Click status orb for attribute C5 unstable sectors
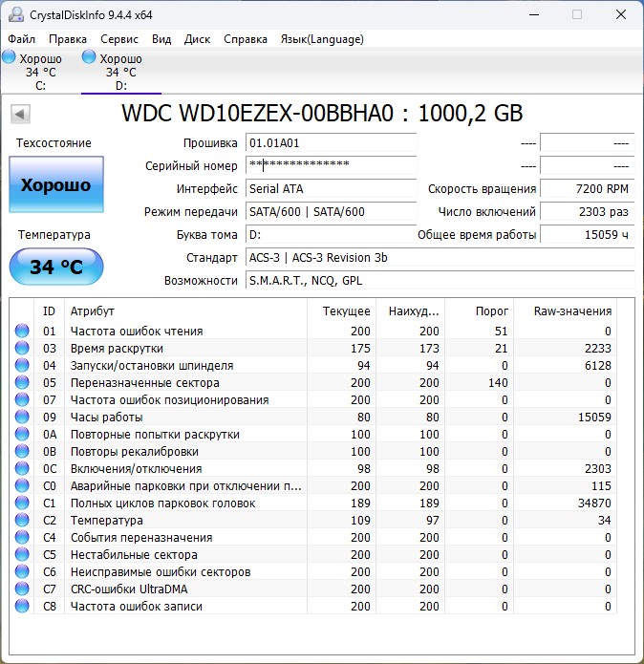The width and height of the screenshot is (644, 664). click(x=22, y=554)
